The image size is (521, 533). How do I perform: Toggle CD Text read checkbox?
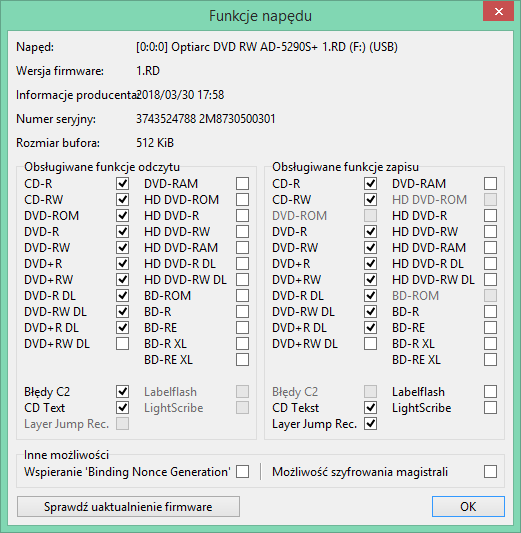(x=122, y=408)
